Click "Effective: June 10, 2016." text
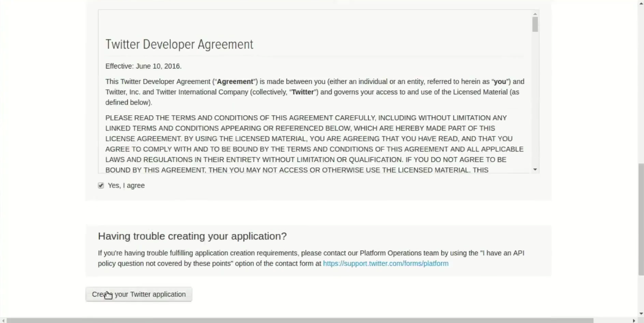 point(143,66)
